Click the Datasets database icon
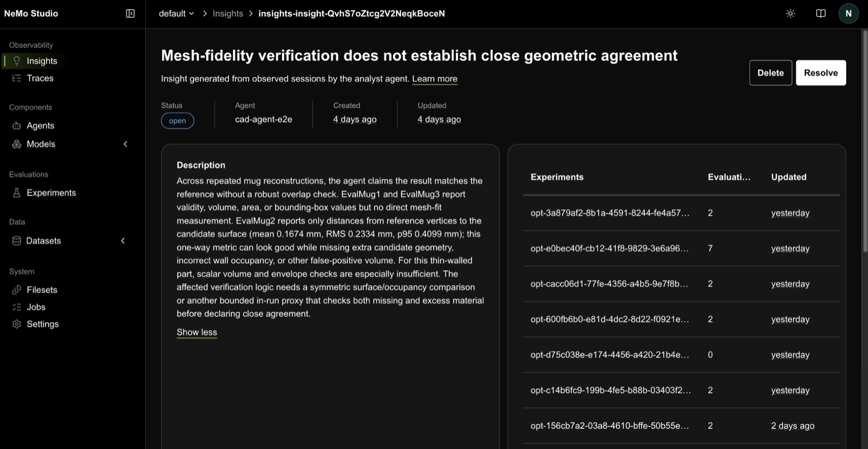This screenshot has height=449, width=868. coord(17,241)
